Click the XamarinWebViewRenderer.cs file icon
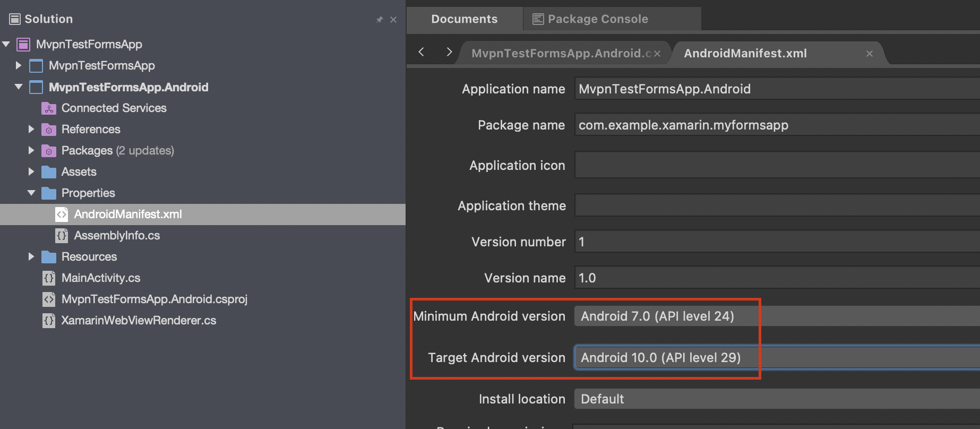The height and width of the screenshot is (429, 980). pyautogui.click(x=49, y=321)
